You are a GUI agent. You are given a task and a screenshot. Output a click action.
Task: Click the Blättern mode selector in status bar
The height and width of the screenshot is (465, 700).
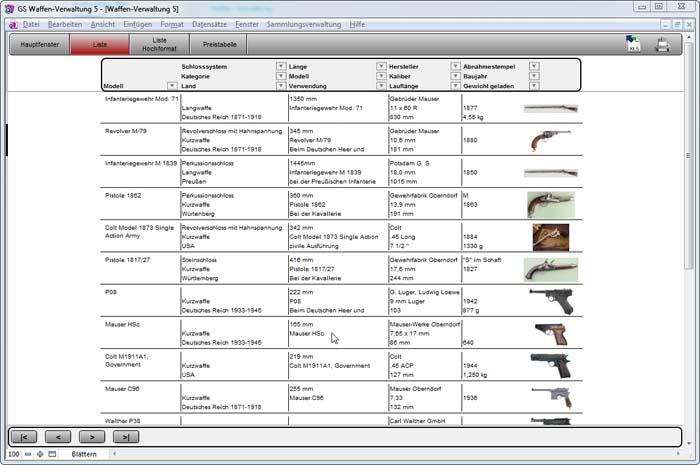coord(84,454)
